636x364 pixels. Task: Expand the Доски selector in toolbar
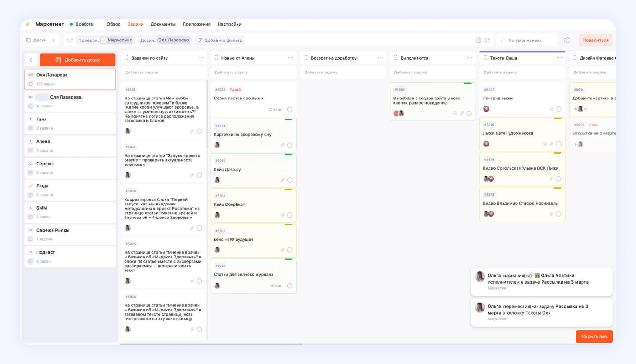pyautogui.click(x=41, y=40)
